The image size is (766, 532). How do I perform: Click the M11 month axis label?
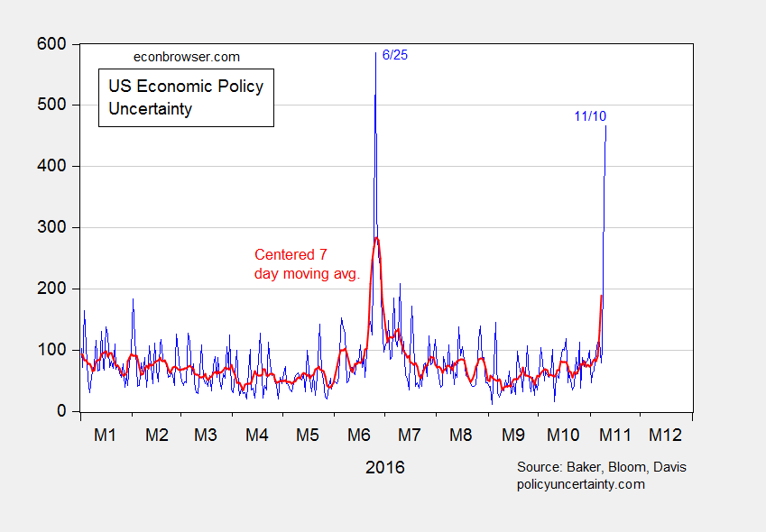(x=615, y=435)
